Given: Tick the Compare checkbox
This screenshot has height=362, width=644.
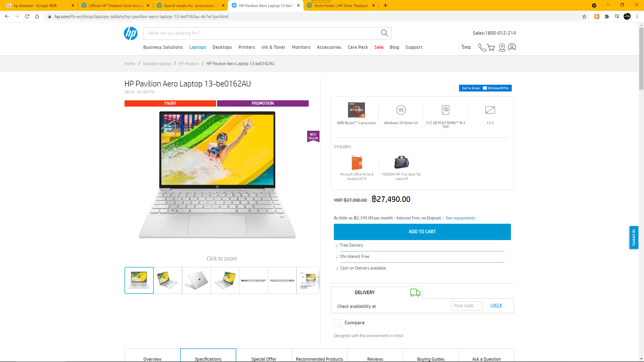Looking at the screenshot, I should [x=337, y=323].
